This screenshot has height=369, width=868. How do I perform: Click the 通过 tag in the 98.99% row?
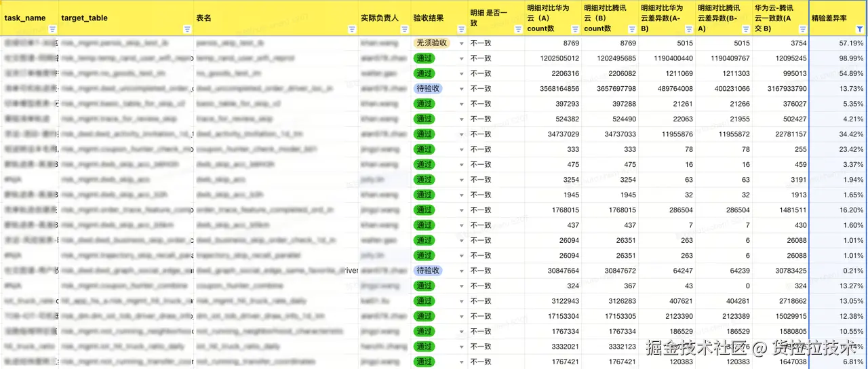[x=424, y=58]
